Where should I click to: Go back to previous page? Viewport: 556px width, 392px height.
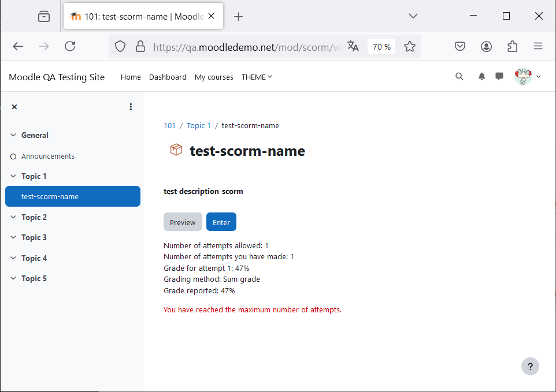(18, 46)
